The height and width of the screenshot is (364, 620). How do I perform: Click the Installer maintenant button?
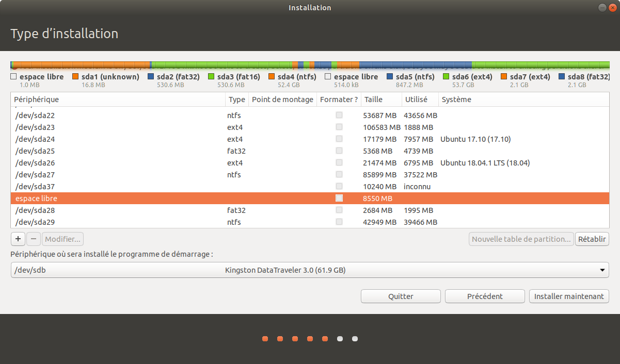click(x=569, y=296)
